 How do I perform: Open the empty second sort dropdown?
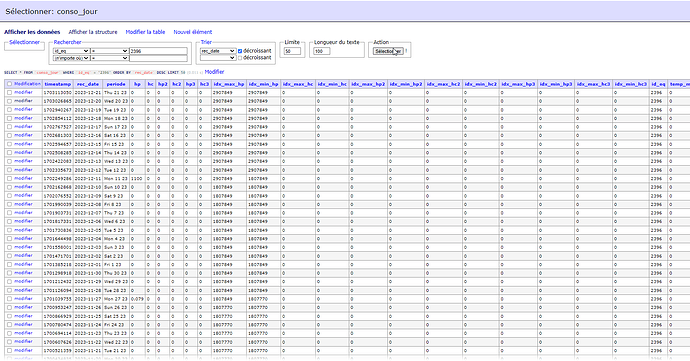click(x=218, y=58)
